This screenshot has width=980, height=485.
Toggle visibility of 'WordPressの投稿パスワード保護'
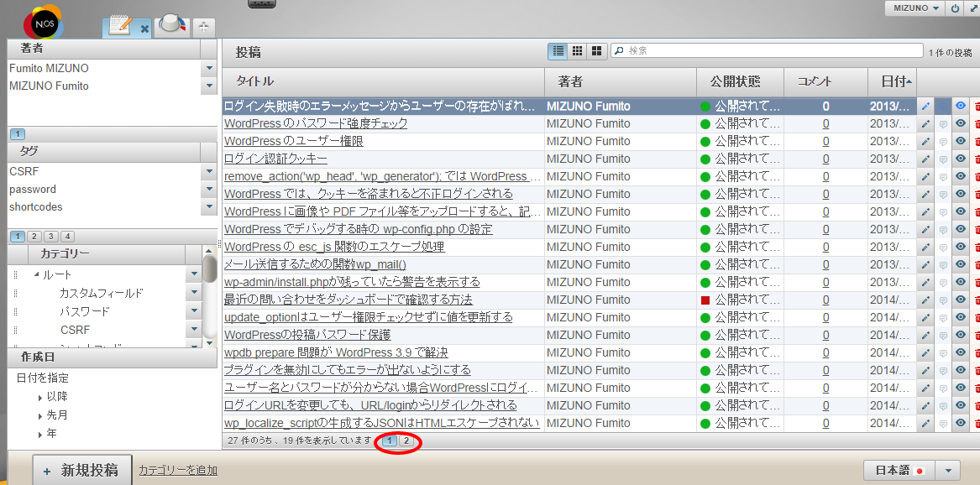coord(961,335)
